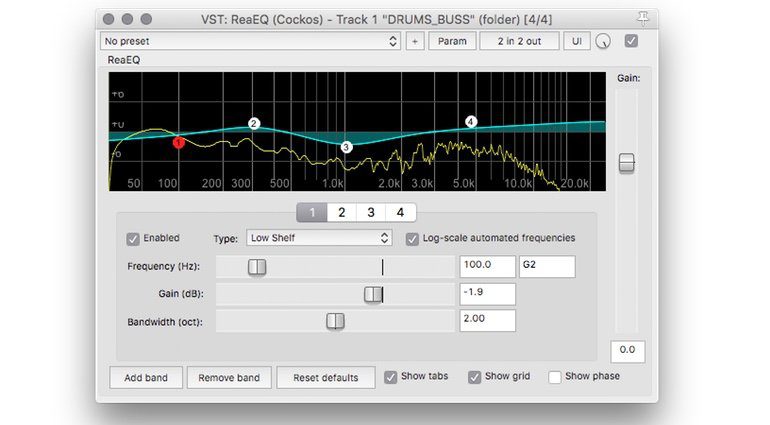Screen dimensions: 770x425
Task: Click the Frequency (Hz) slider handle
Action: [x=257, y=267]
